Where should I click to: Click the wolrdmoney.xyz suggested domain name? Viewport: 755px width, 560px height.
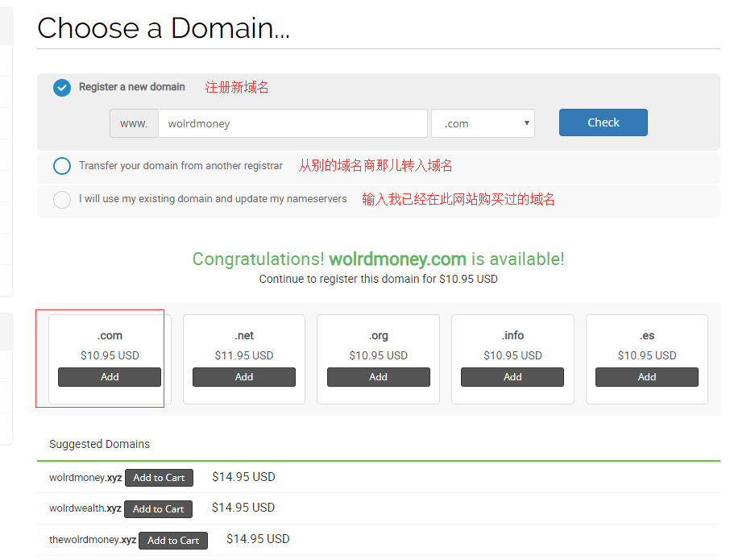click(x=85, y=478)
